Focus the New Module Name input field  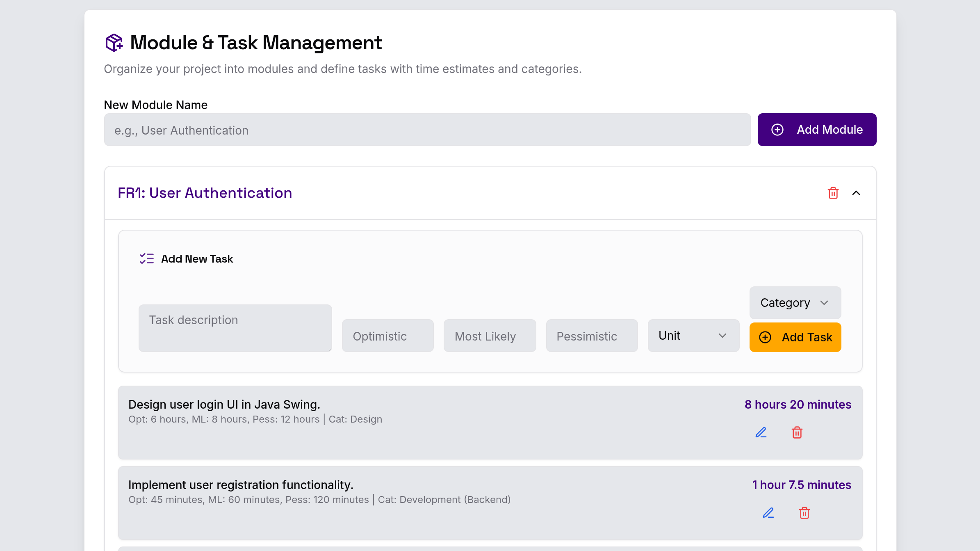(x=427, y=130)
